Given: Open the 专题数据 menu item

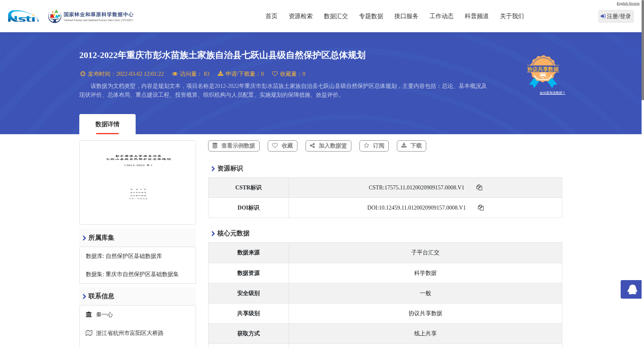Looking at the screenshot, I should coord(371,16).
